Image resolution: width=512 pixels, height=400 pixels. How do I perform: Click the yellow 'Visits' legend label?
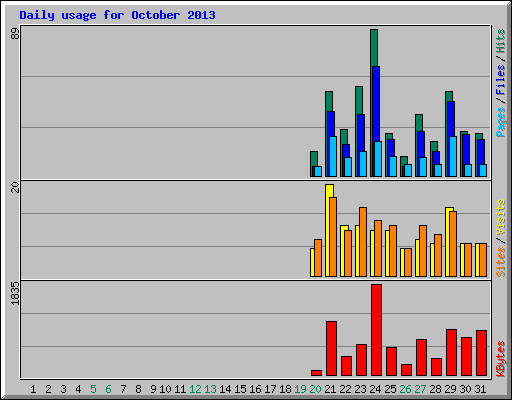pyautogui.click(x=500, y=218)
